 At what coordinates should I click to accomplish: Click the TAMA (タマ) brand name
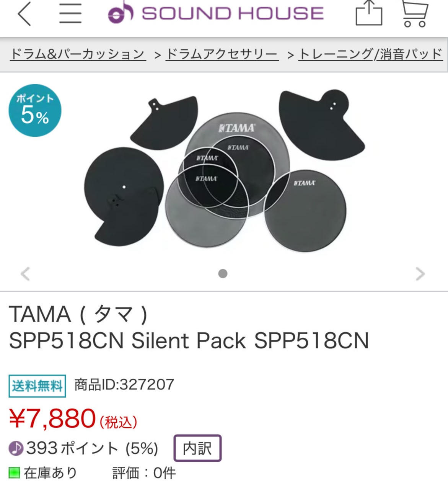click(78, 314)
